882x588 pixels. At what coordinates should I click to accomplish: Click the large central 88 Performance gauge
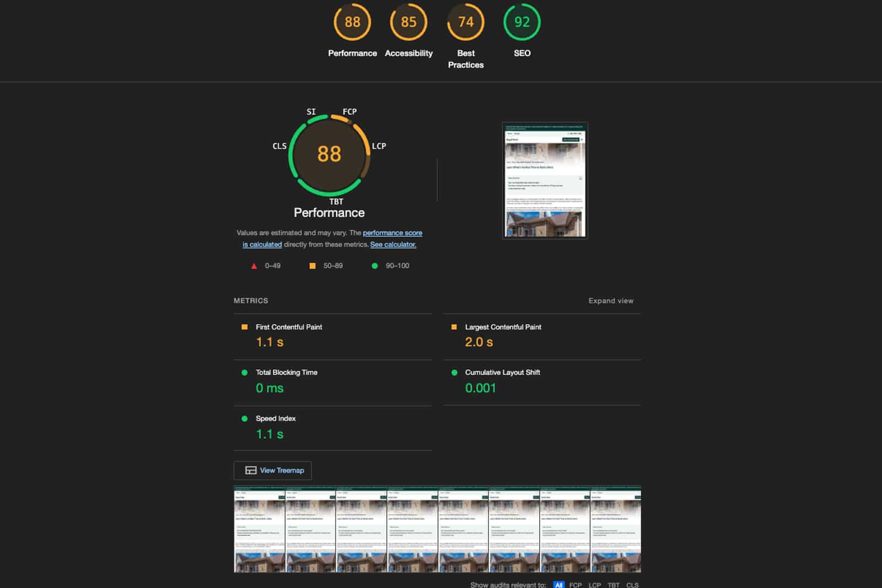point(329,154)
